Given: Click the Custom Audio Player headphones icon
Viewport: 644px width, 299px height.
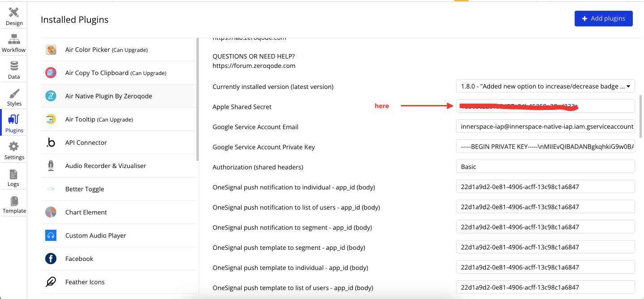Looking at the screenshot, I should tap(51, 236).
